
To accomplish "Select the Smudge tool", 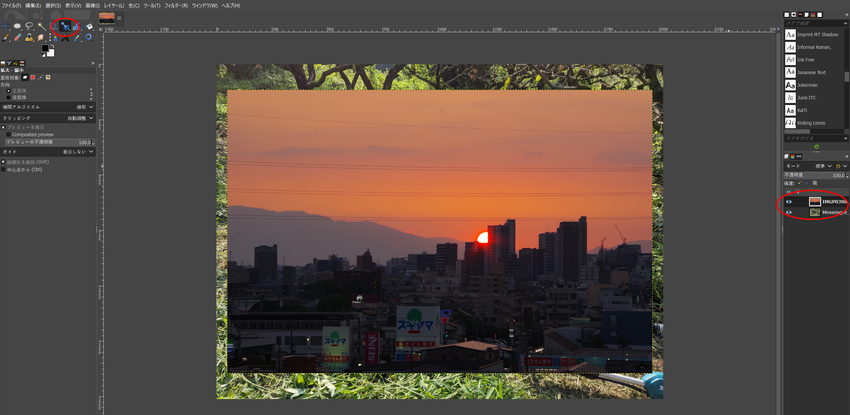I will point(41,37).
